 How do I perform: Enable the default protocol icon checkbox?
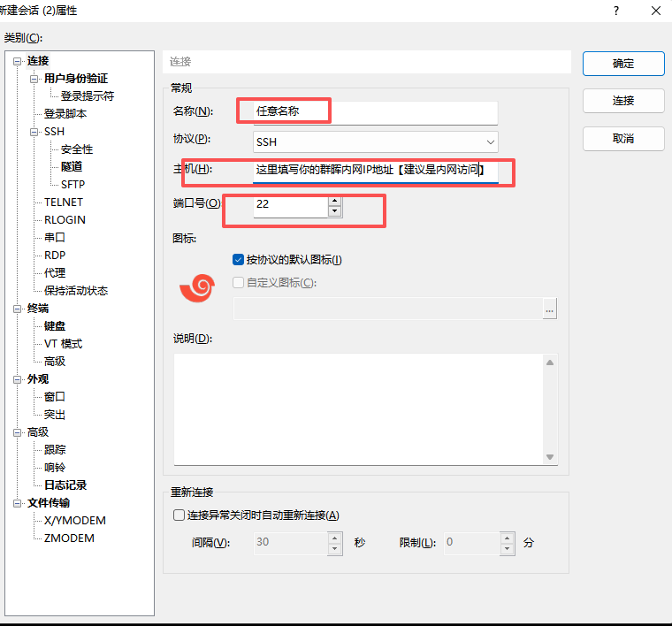(x=238, y=260)
